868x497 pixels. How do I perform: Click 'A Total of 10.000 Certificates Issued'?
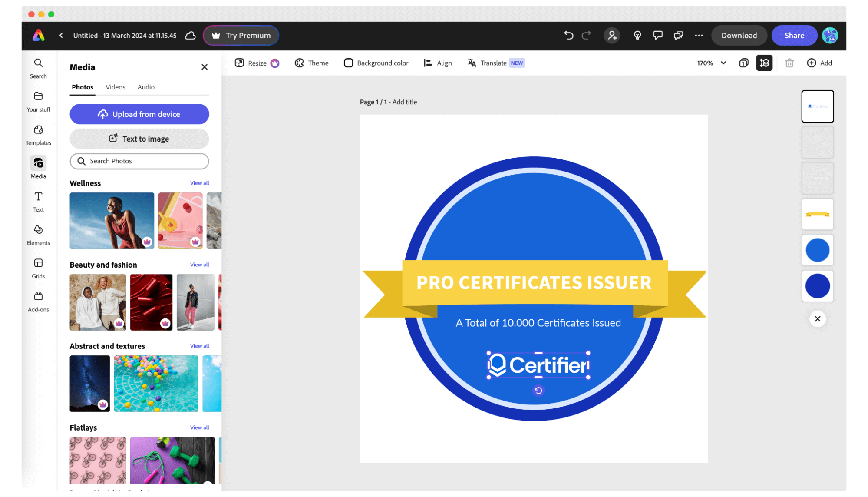pyautogui.click(x=538, y=323)
